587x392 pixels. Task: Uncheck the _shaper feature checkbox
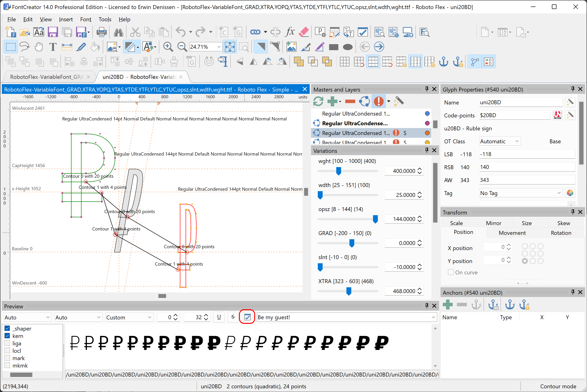(7, 328)
